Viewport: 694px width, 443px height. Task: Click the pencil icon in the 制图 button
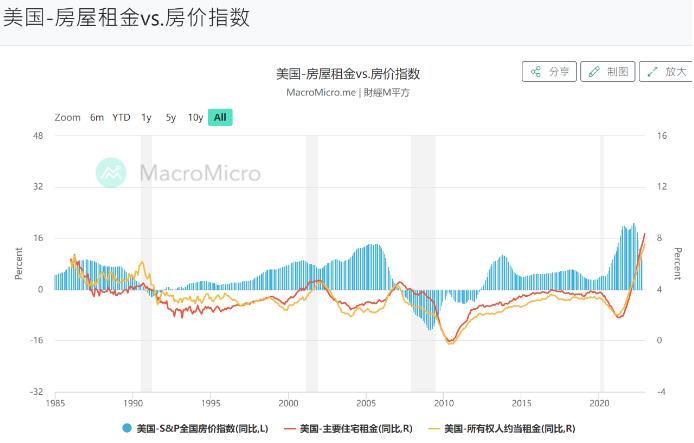pyautogui.click(x=594, y=72)
